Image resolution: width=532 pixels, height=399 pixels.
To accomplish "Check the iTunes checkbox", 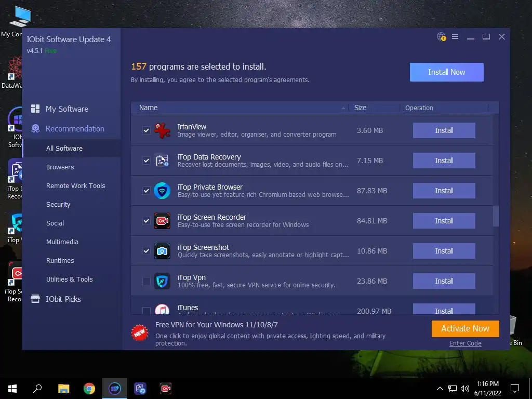I will 146,311.
